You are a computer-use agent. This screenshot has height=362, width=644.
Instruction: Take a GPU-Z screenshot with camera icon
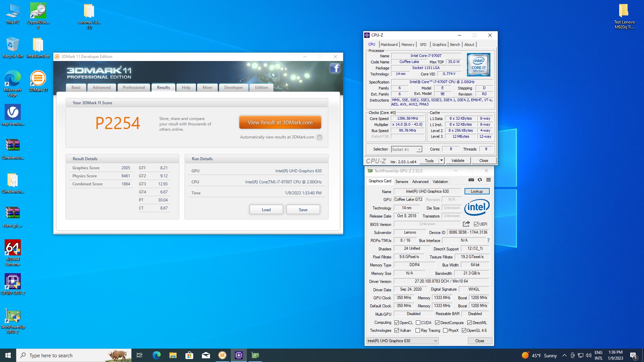click(x=471, y=180)
